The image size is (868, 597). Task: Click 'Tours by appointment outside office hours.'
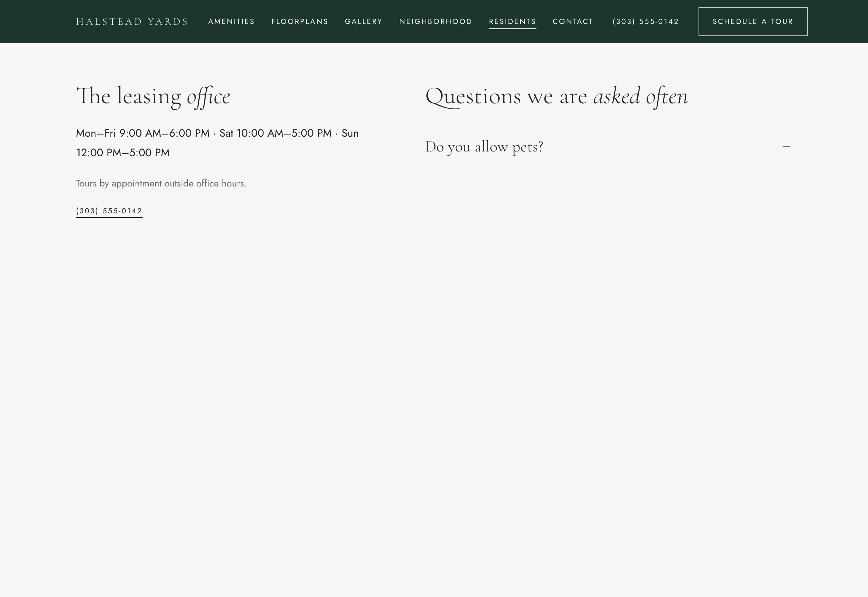(x=161, y=184)
